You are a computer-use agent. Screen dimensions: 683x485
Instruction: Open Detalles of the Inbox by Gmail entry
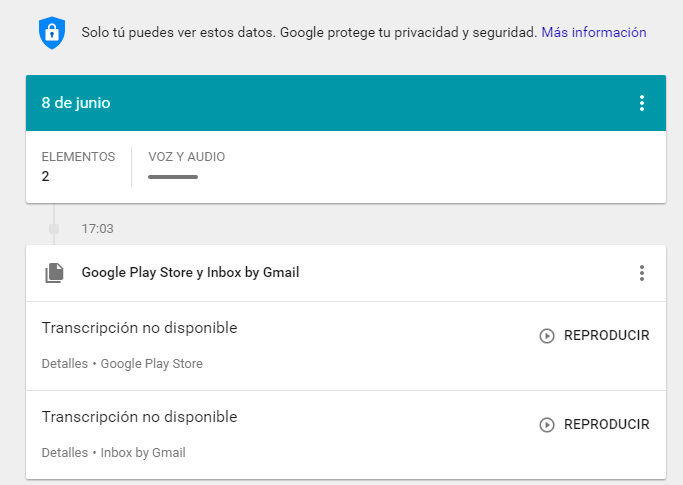(x=64, y=452)
